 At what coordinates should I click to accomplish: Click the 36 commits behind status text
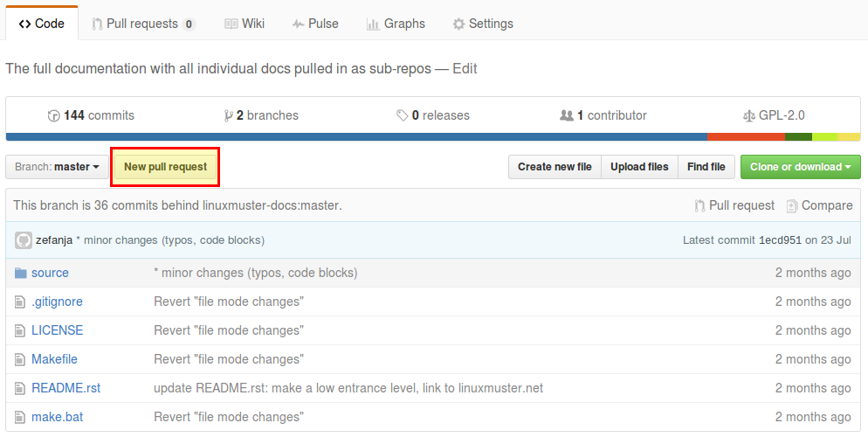177,205
